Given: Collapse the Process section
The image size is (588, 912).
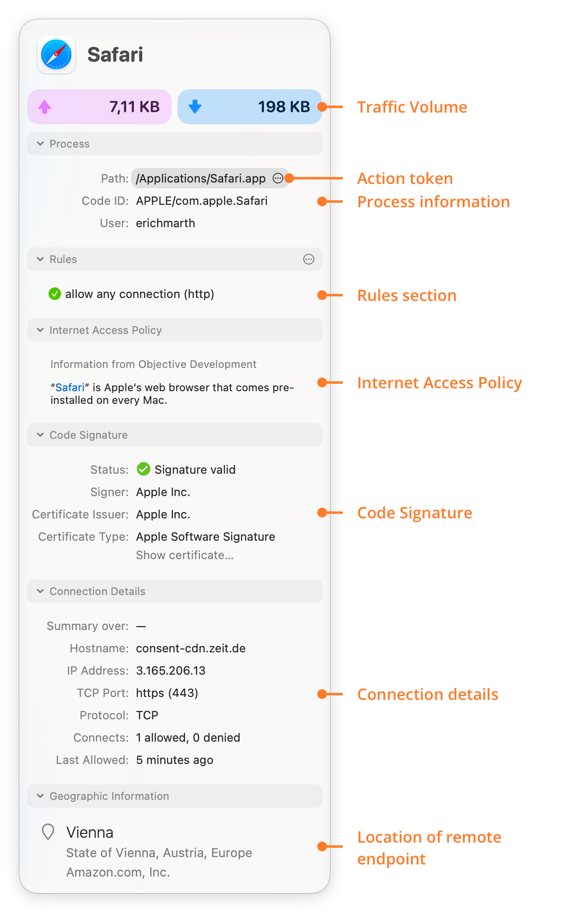Looking at the screenshot, I should tap(40, 144).
